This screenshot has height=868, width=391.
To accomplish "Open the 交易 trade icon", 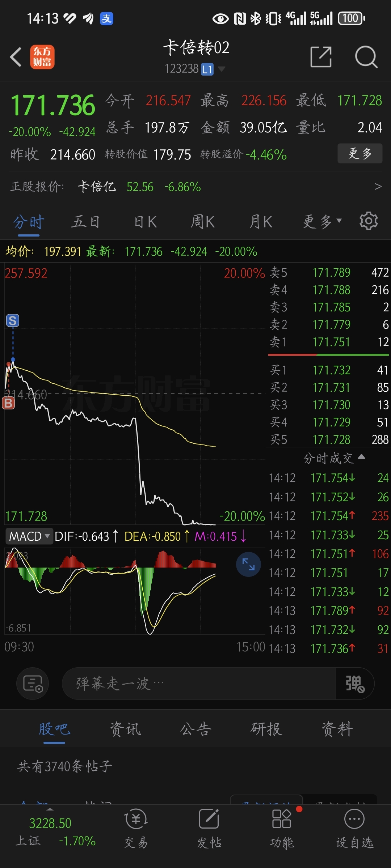I will tap(136, 828).
